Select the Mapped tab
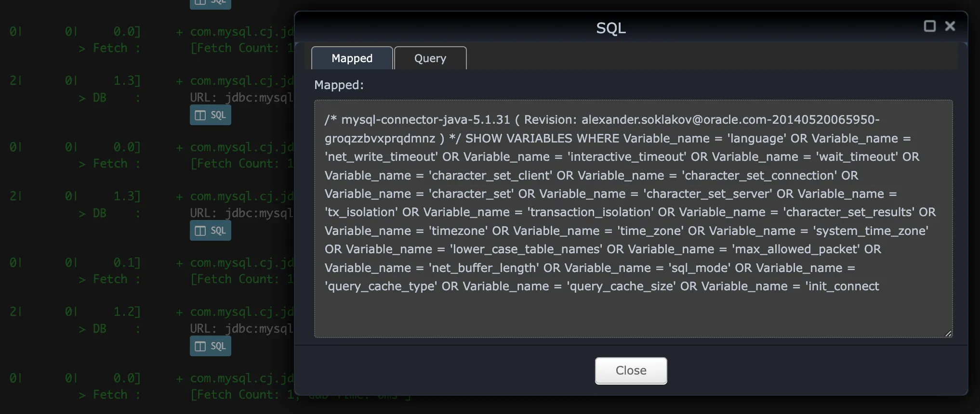Image resolution: width=980 pixels, height=414 pixels. (x=352, y=58)
